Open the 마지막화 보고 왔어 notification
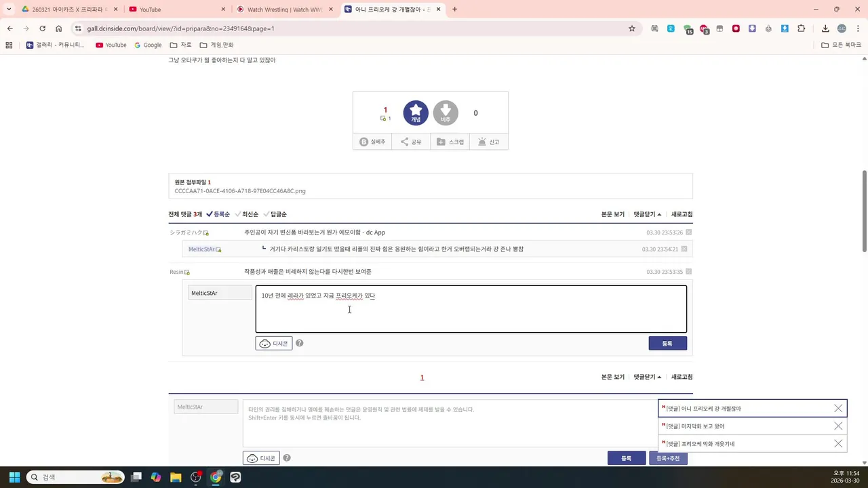The height and width of the screenshot is (488, 868). 695,426
